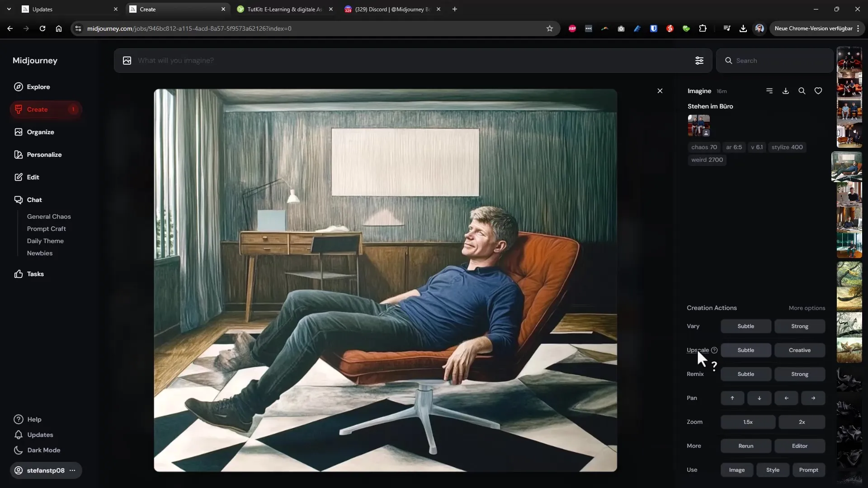The image size is (868, 488).
Task: Expand More options in Creation Actions
Action: (807, 308)
